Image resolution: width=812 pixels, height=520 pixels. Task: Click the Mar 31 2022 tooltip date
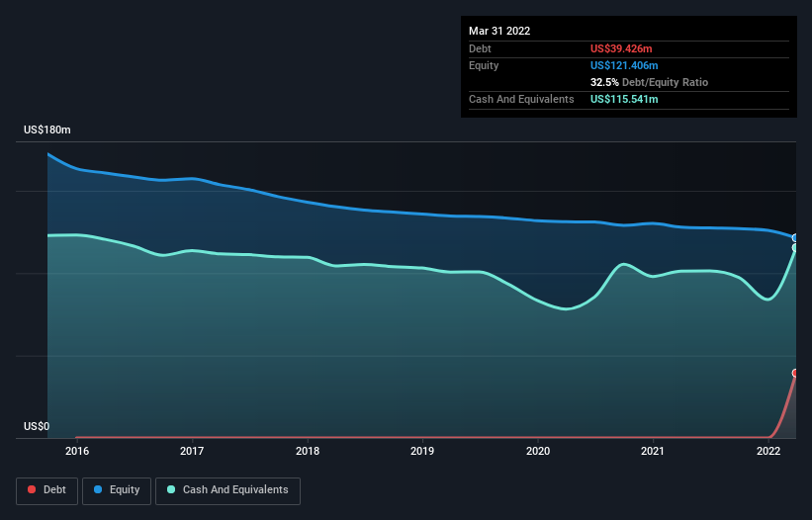pos(499,31)
